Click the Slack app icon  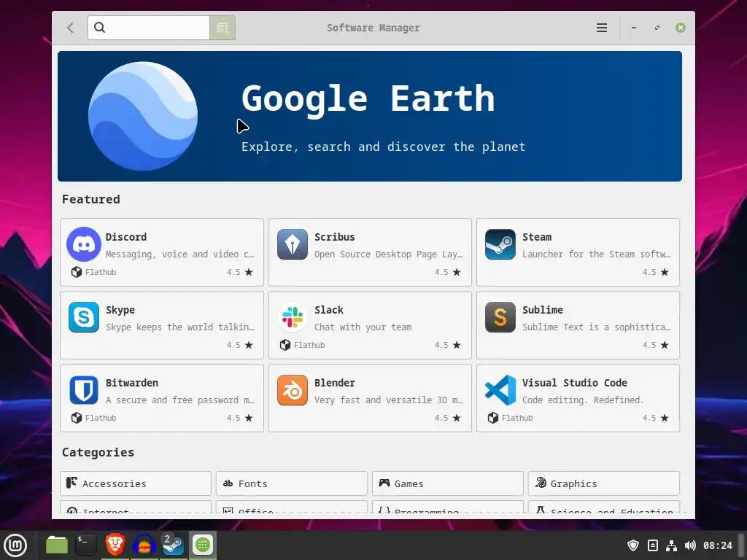[x=292, y=317]
